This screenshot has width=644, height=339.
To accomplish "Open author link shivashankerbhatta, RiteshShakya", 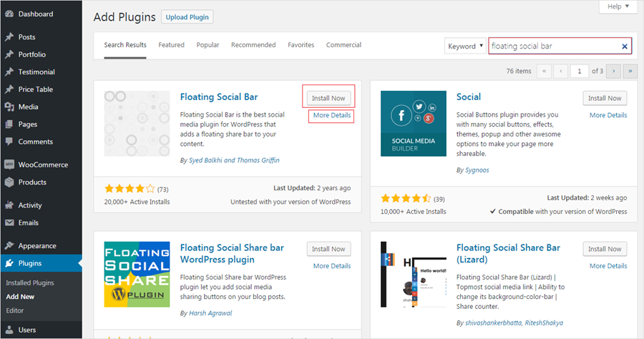I will pyautogui.click(x=514, y=323).
